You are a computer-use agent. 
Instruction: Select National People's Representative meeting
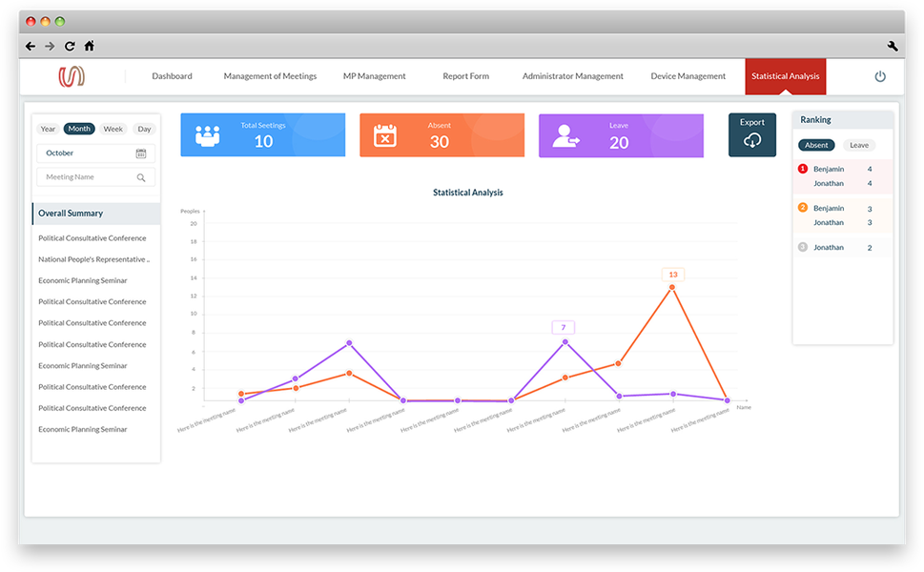tap(96, 259)
